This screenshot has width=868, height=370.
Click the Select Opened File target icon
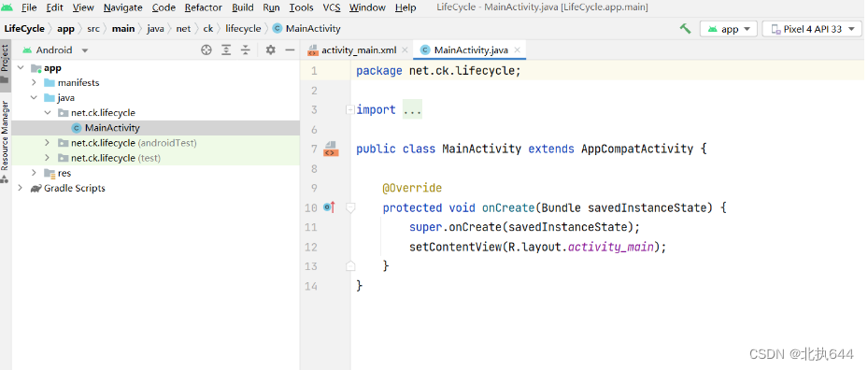pyautogui.click(x=206, y=50)
